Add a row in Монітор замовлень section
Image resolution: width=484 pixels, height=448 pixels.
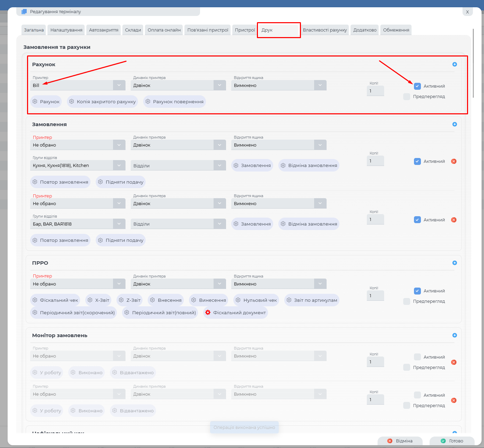455,335
